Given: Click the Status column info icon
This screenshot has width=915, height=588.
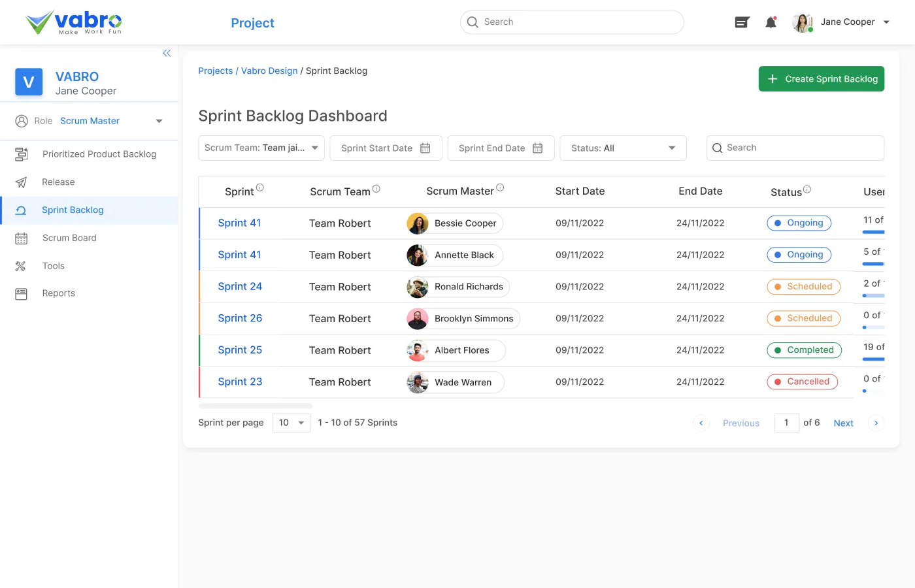Looking at the screenshot, I should click(807, 189).
